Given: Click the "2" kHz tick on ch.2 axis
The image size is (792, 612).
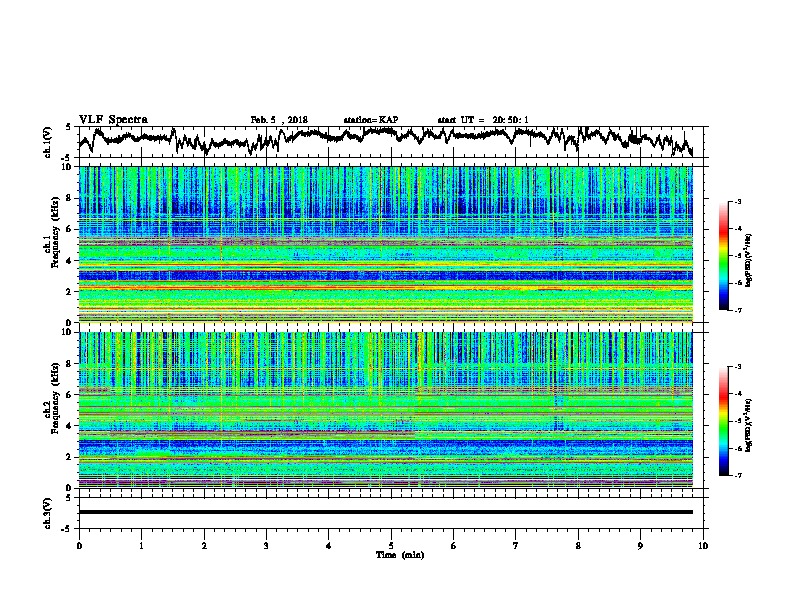Looking at the screenshot, I should tap(70, 457).
